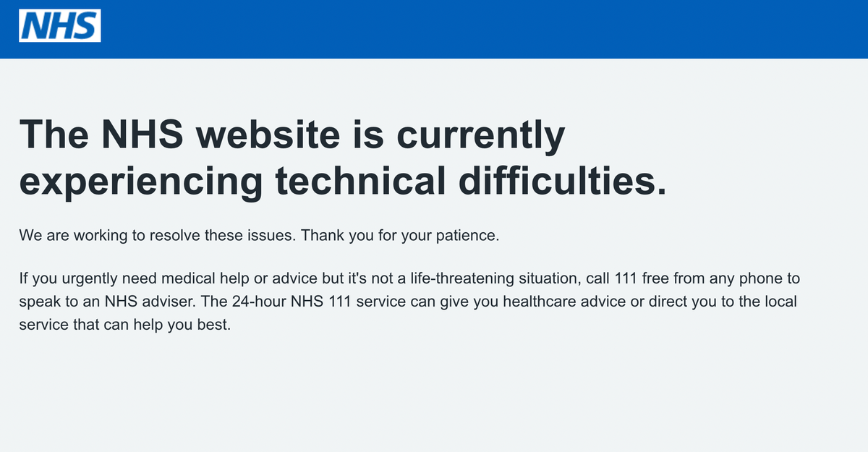Image resolution: width=868 pixels, height=452 pixels.
Task: Click the "We are working to resolve" sentence
Action: coord(158,236)
